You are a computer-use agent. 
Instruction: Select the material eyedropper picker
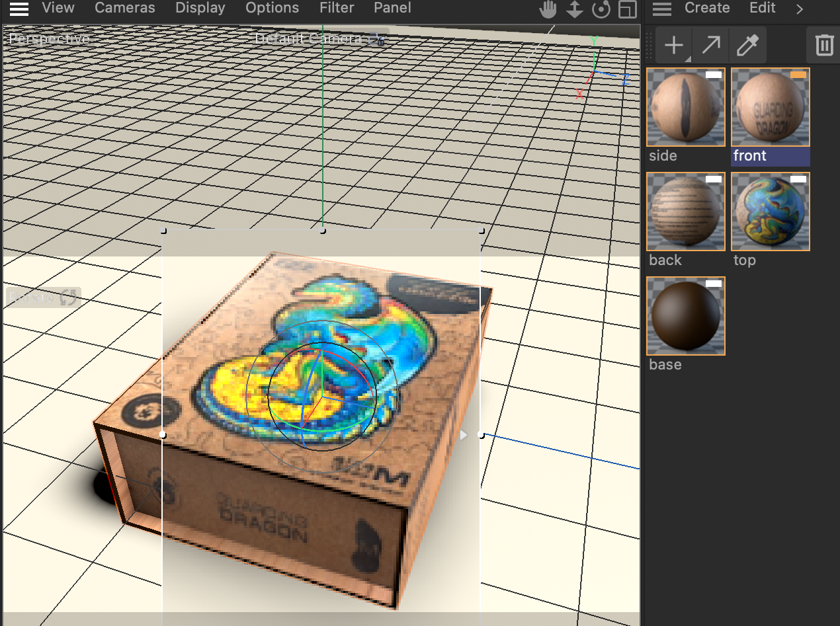point(747,44)
